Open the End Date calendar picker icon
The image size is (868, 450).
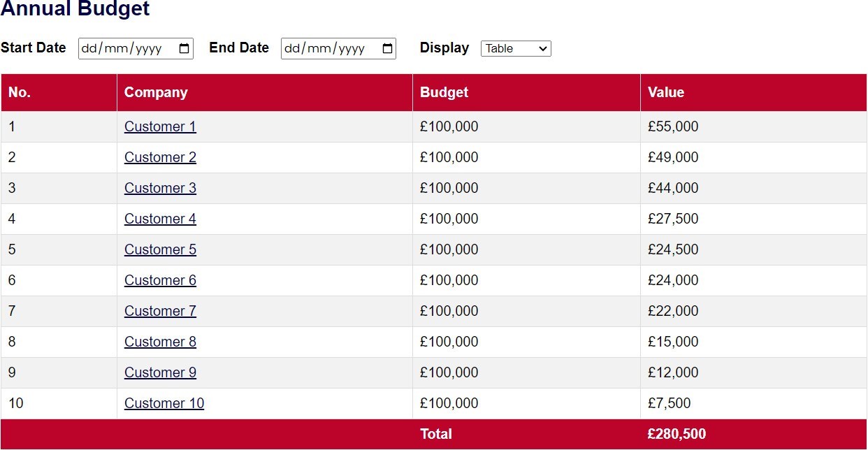(x=387, y=49)
